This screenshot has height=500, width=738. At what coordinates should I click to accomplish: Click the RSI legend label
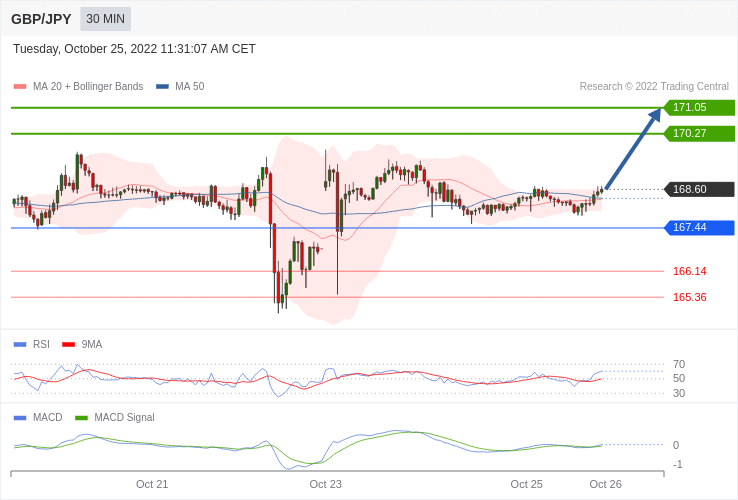pos(41,345)
